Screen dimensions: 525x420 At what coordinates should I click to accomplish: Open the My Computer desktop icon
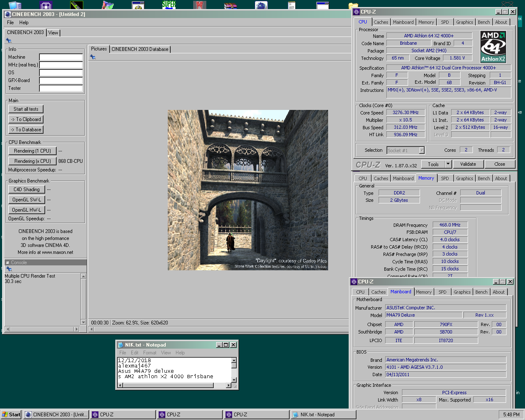(15, 5)
